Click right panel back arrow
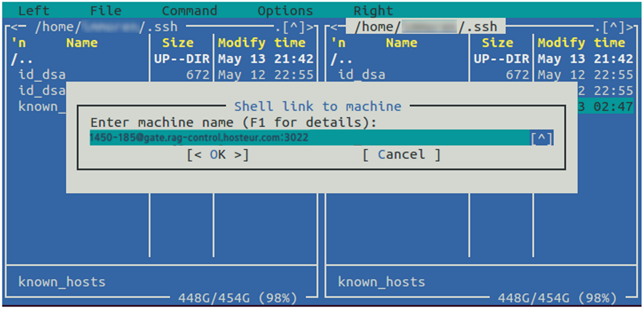644x309 pixels. point(332,28)
